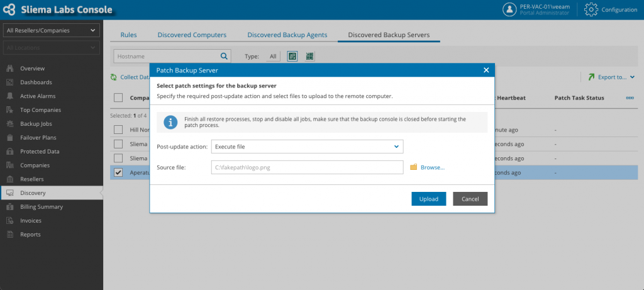The height and width of the screenshot is (290, 644).
Task: Click the Configuration gear icon
Action: tap(591, 9)
